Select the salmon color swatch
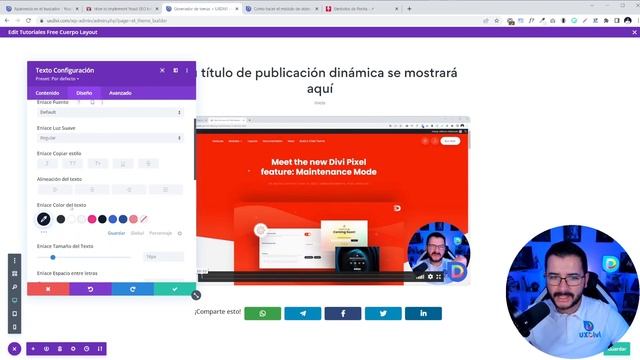This screenshot has width=640, height=360. pyautogui.click(x=133, y=220)
